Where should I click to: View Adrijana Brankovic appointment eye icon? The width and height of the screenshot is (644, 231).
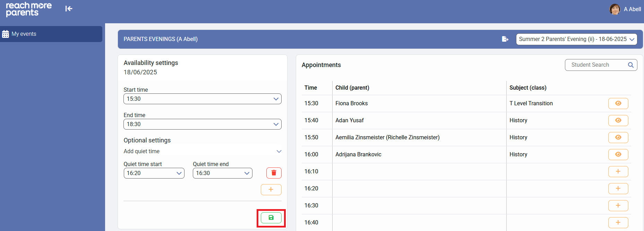click(x=618, y=155)
